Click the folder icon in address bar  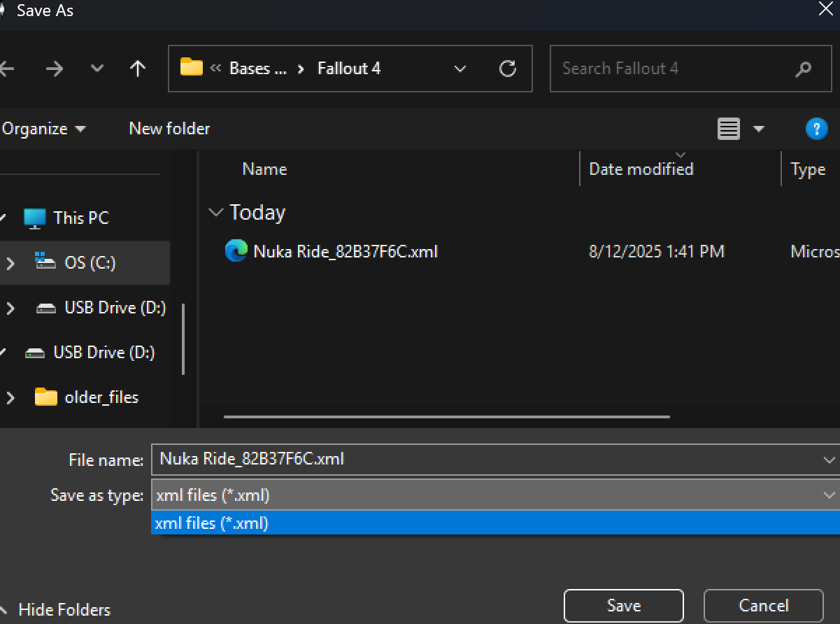click(191, 68)
